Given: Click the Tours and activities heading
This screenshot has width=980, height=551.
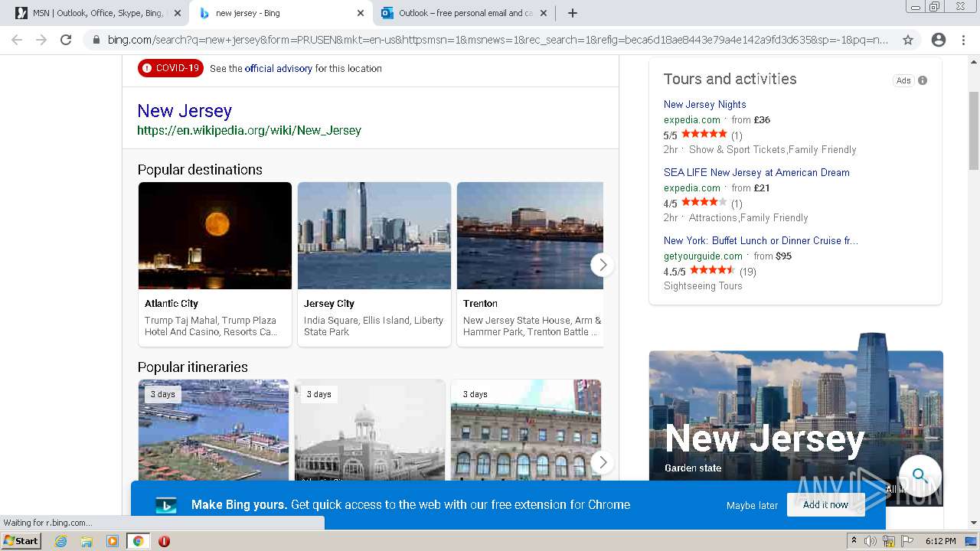Looking at the screenshot, I should (x=730, y=79).
